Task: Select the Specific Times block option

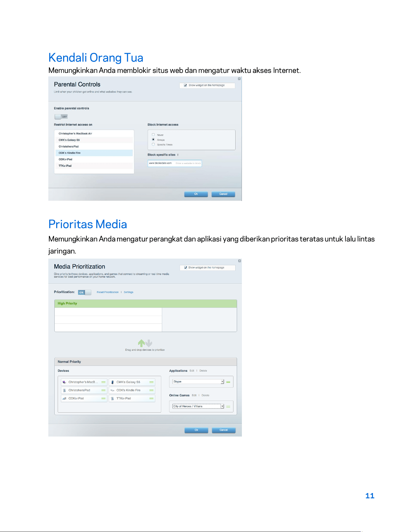Action: (x=153, y=144)
